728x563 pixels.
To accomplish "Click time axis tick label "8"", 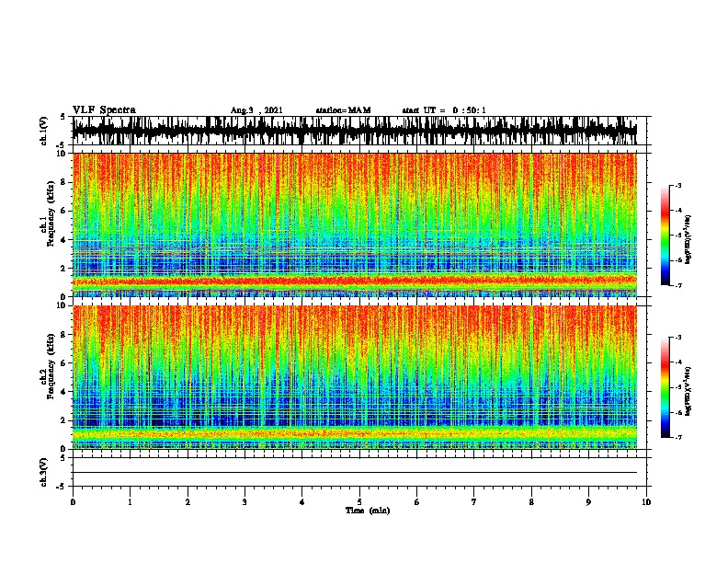I will click(x=531, y=502).
